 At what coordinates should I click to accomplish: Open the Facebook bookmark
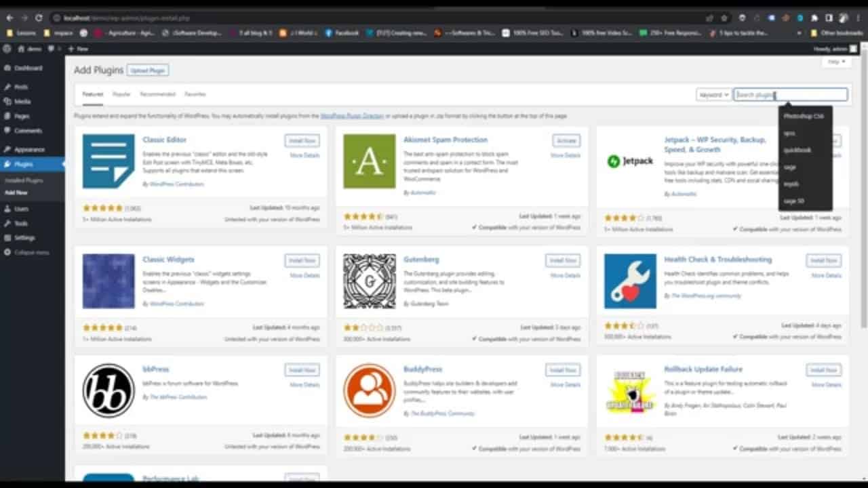coord(342,33)
